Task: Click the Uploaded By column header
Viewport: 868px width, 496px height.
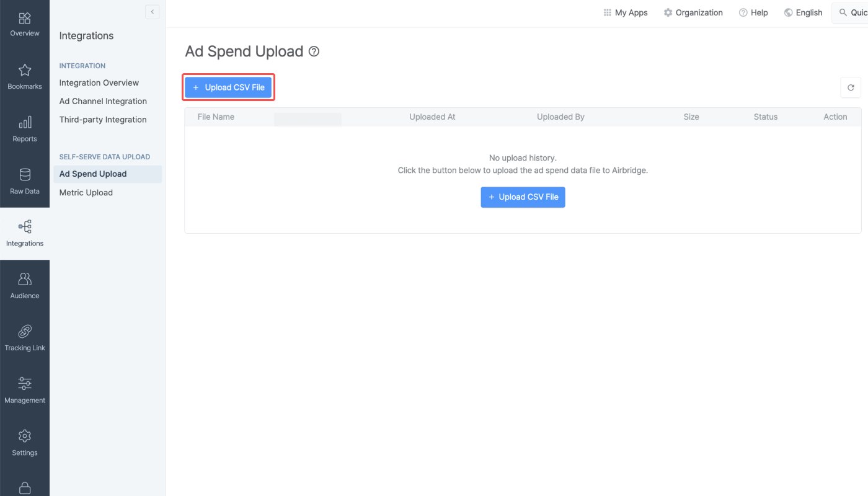Action: [560, 117]
